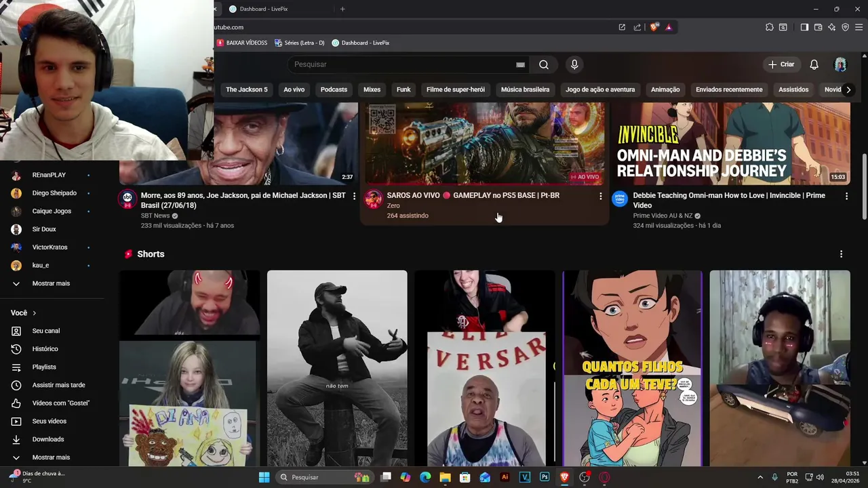Open more options for SAROS AO VIVO video
Screen dimensions: 868x488
coord(600,196)
